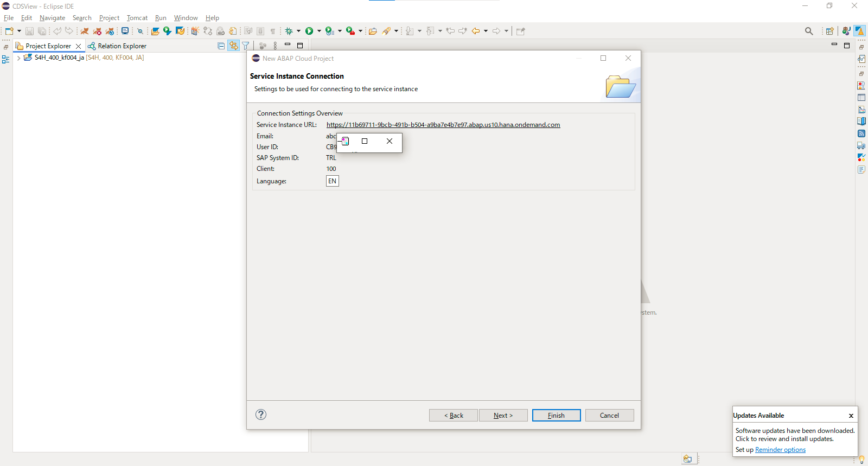Open the Back navigation history dropdown
The image size is (868, 466).
pyautogui.click(x=486, y=31)
